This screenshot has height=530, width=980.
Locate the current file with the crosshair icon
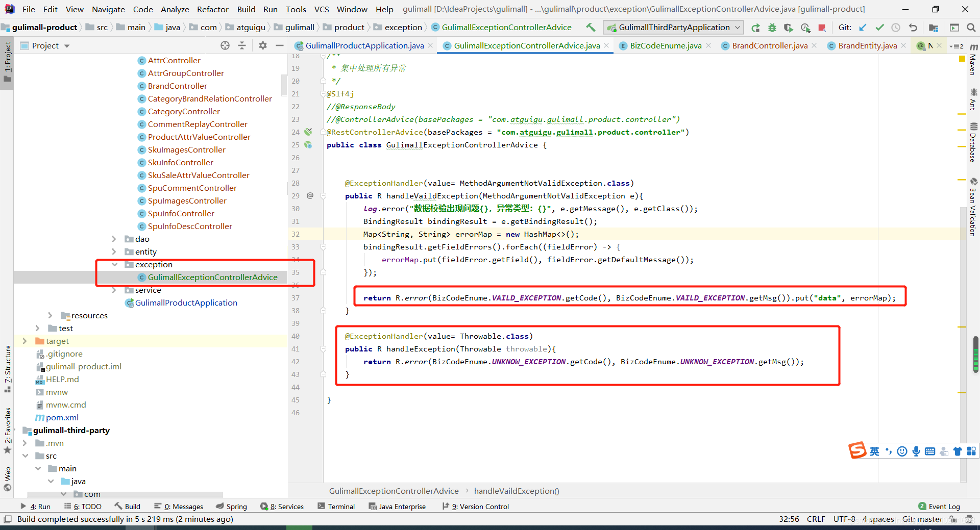pyautogui.click(x=225, y=45)
